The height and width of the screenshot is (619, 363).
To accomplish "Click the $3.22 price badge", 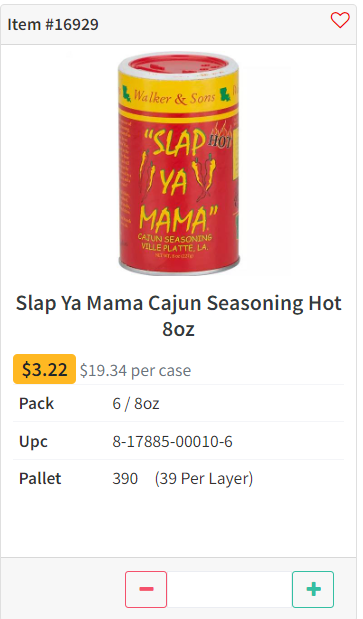I will (x=45, y=369).
